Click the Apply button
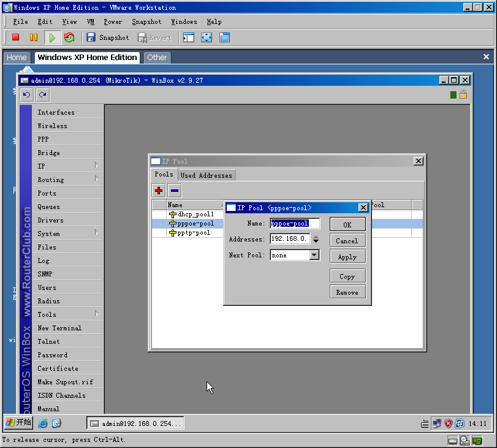This screenshot has width=497, height=448. [x=347, y=257]
